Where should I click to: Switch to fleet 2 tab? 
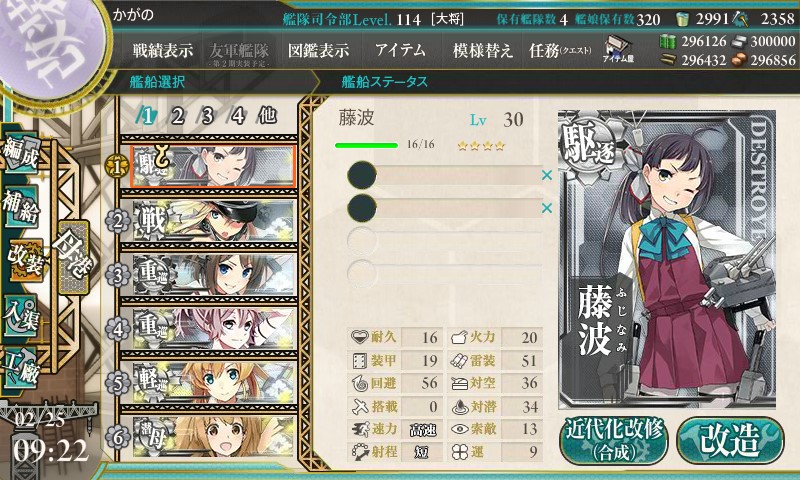[x=177, y=116]
